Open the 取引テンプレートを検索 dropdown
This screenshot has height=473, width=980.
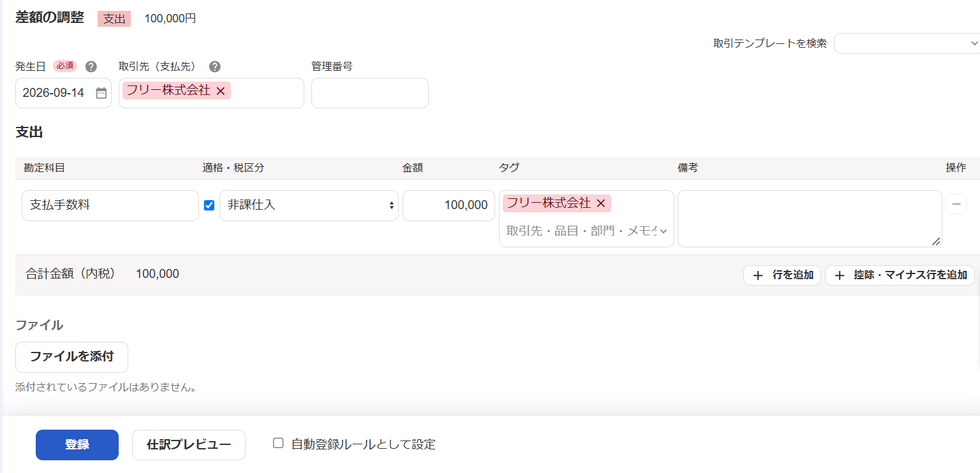(907, 43)
